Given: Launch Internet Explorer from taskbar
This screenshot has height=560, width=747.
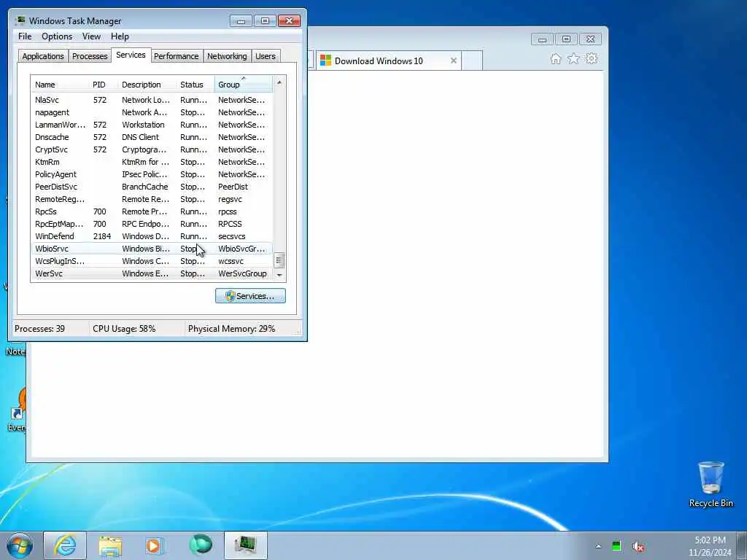Looking at the screenshot, I should (65, 545).
